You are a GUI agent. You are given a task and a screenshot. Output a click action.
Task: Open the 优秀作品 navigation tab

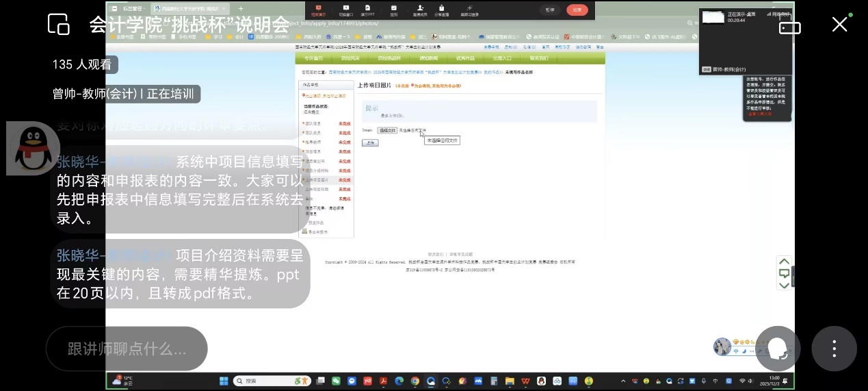click(x=465, y=59)
